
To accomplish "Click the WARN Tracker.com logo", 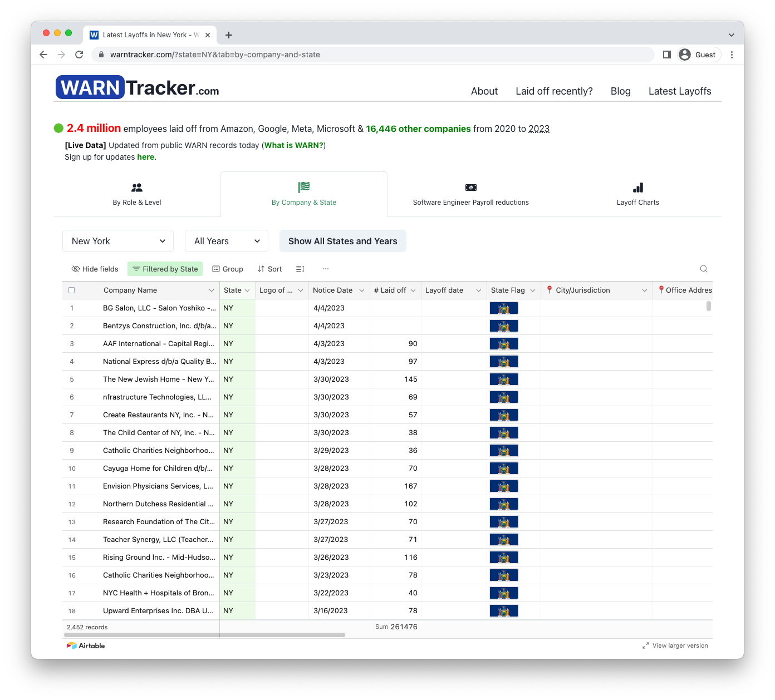I will [137, 87].
